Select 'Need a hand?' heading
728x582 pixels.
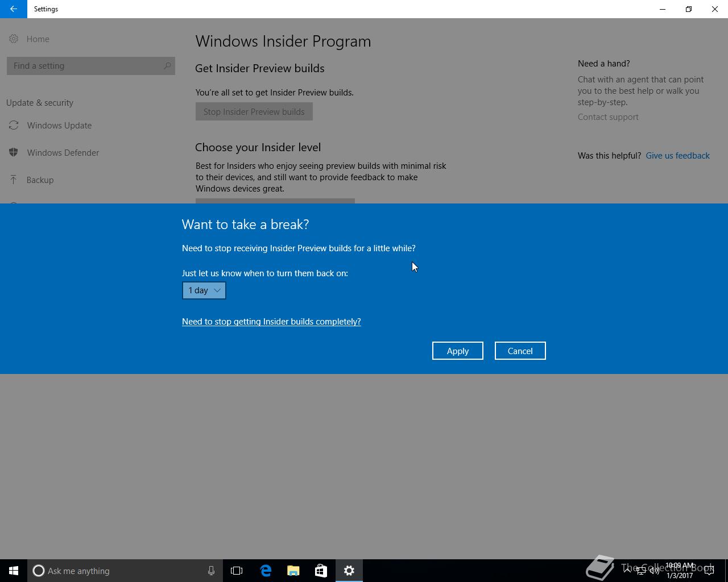[604, 64]
